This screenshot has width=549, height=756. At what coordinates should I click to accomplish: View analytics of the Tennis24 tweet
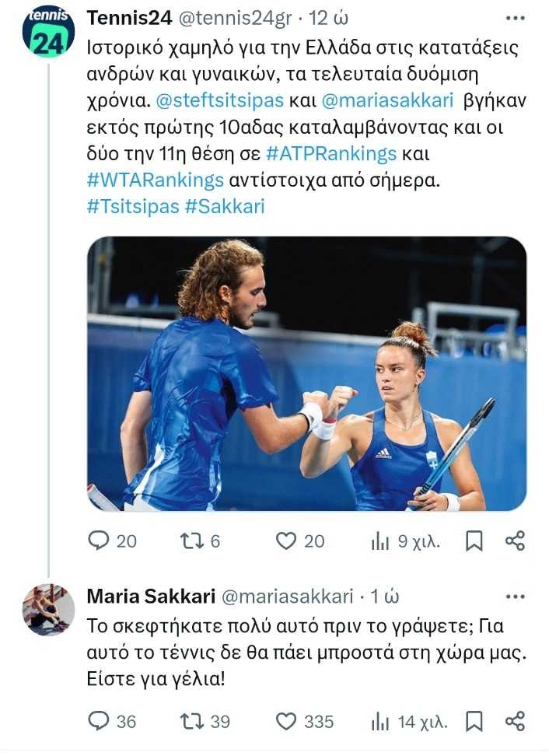(x=379, y=541)
